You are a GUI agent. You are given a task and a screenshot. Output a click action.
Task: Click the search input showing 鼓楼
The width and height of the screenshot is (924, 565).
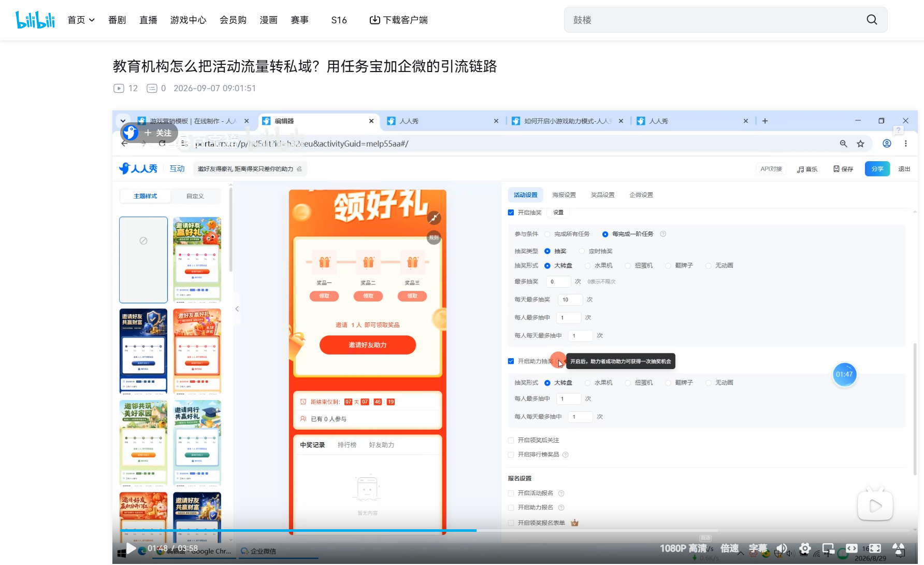point(715,20)
